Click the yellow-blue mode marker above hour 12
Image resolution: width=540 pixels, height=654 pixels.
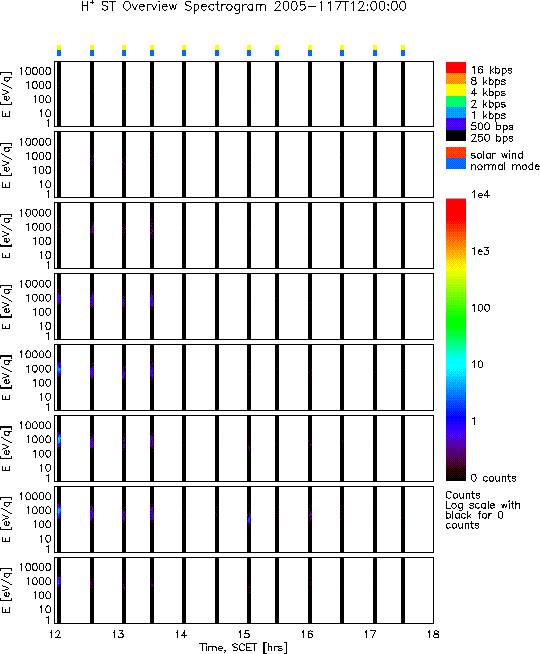[x=59, y=50]
